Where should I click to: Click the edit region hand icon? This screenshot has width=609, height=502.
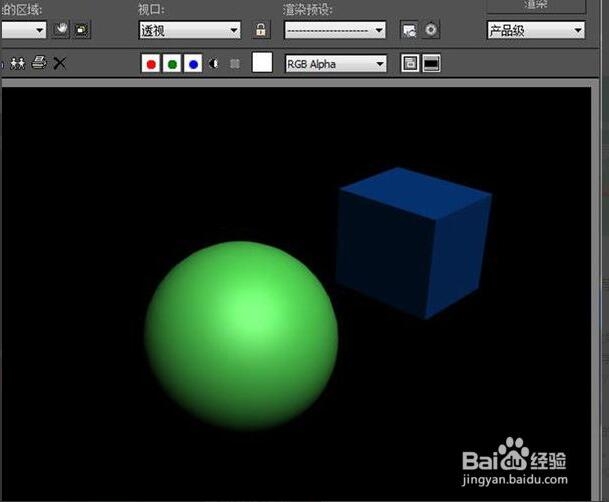[x=61, y=30]
